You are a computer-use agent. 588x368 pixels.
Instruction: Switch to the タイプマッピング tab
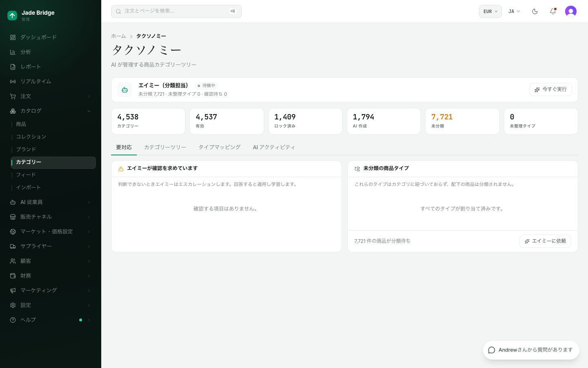[220, 147]
